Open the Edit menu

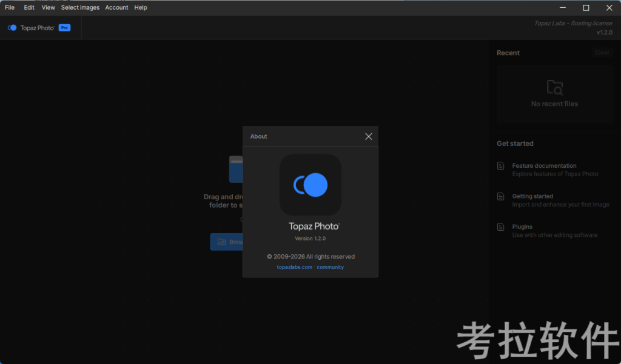[x=29, y=7]
